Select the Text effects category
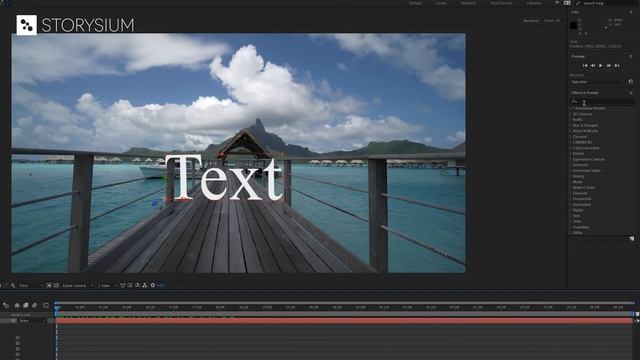This screenshot has height=360, width=640. pos(576,216)
